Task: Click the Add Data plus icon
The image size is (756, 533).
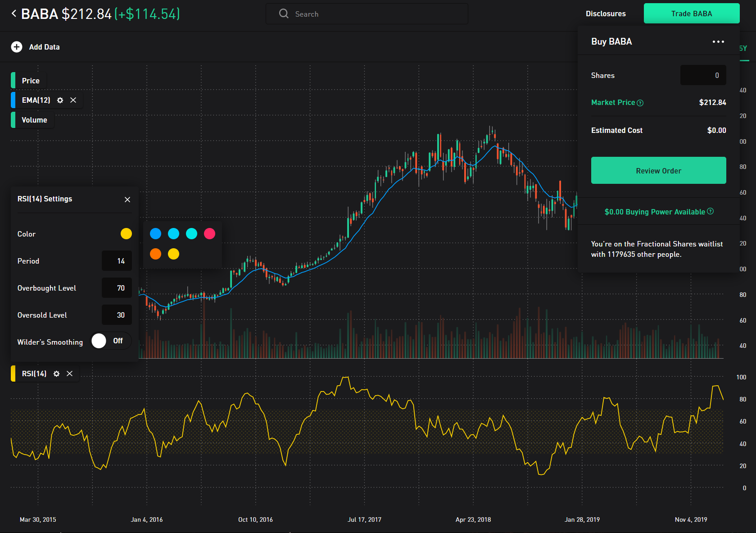Action: click(17, 47)
